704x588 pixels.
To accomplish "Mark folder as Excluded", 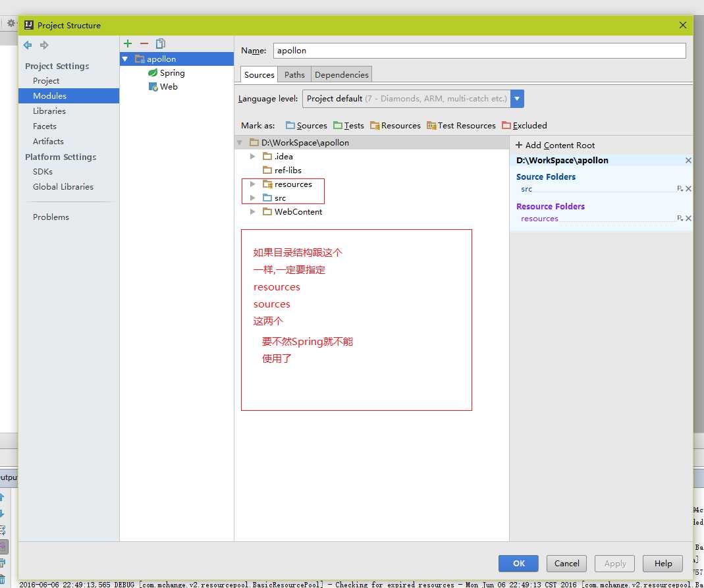I will [x=524, y=126].
